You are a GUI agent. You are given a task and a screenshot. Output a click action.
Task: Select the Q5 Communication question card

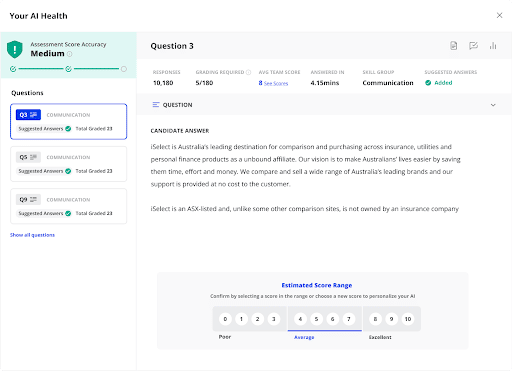pos(68,164)
